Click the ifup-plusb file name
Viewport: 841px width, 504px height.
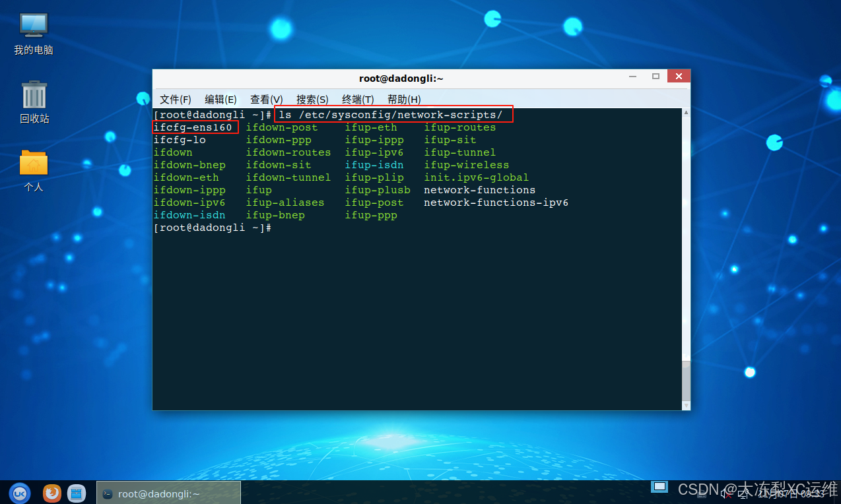click(x=378, y=190)
